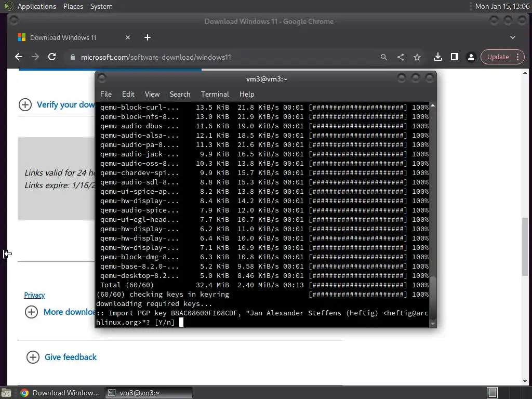This screenshot has height=399, width=532.
Task: Open the Applications menu in top panel
Action: tap(37, 6)
